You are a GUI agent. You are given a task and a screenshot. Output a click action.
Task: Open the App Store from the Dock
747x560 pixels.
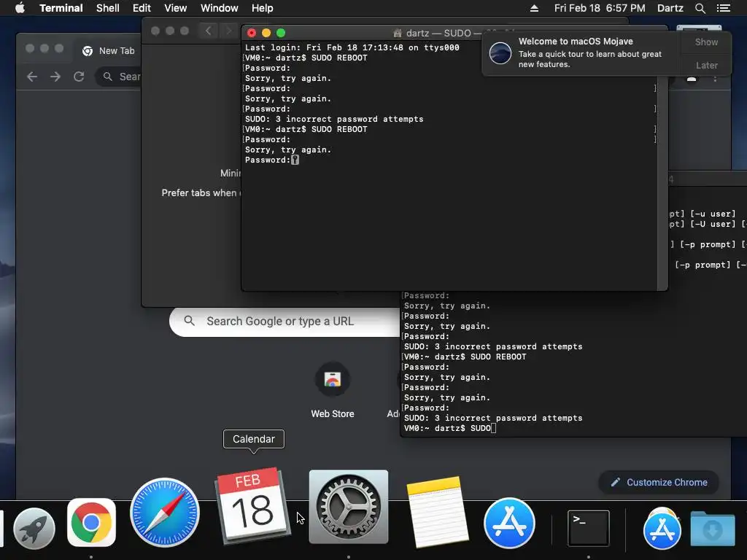click(x=509, y=523)
